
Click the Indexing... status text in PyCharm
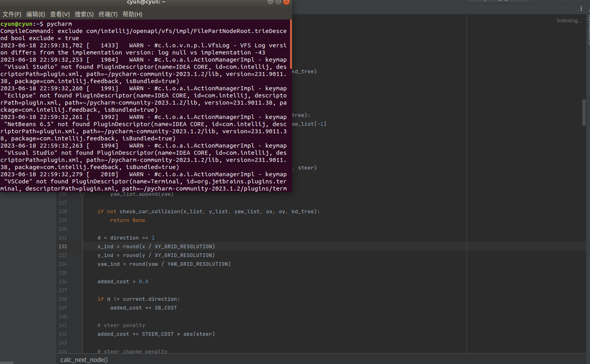569,20
